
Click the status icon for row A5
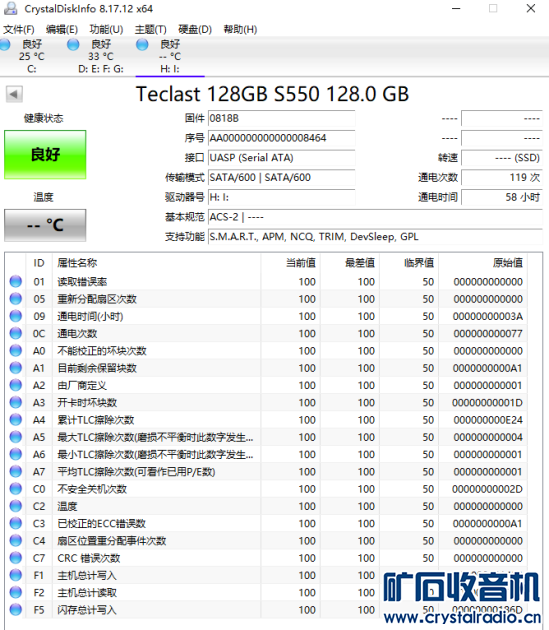[16, 437]
